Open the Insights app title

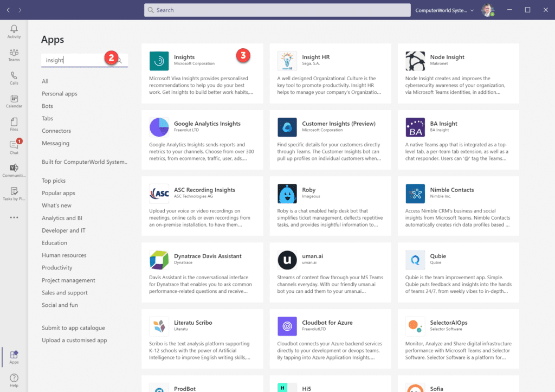[184, 57]
